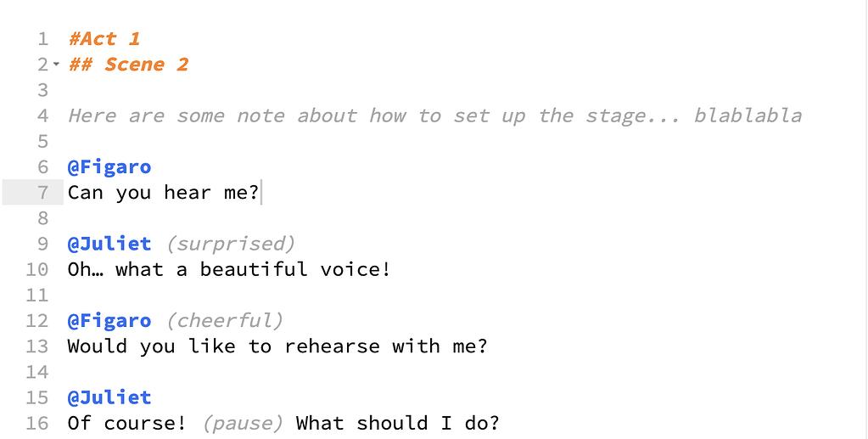Click line number 13 in gutter
The height and width of the screenshot is (439, 868).
(37, 346)
